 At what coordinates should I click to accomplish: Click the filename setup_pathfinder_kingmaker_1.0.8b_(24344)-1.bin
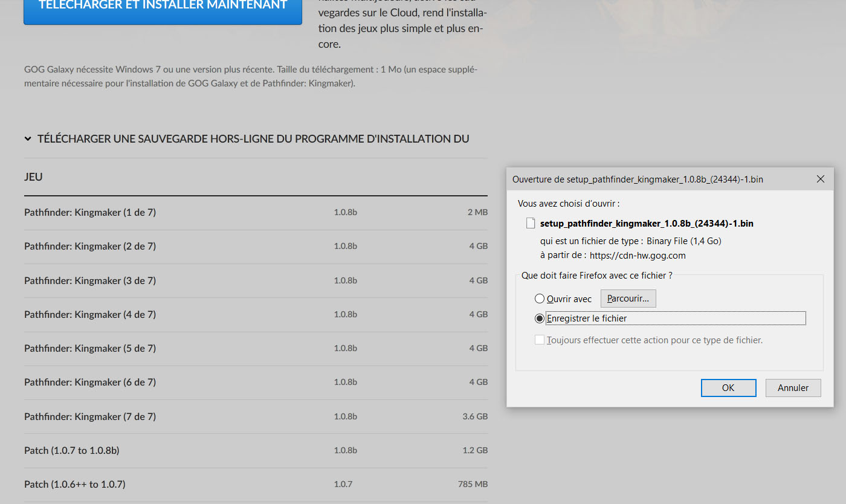click(x=647, y=224)
